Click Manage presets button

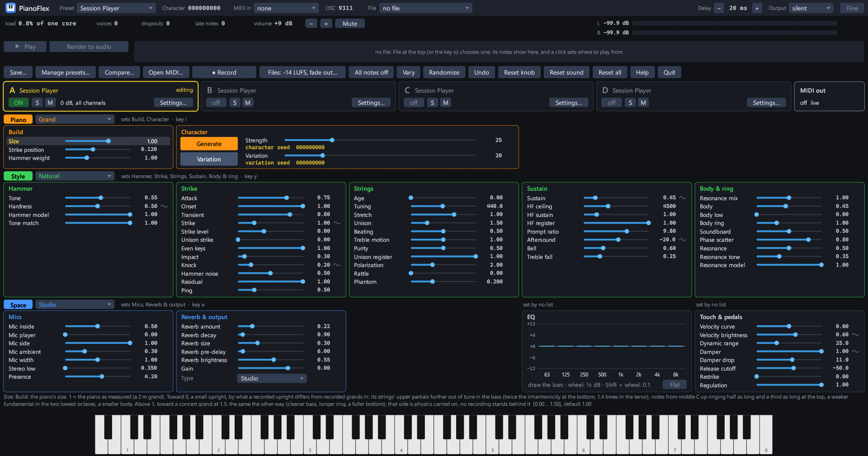66,72
